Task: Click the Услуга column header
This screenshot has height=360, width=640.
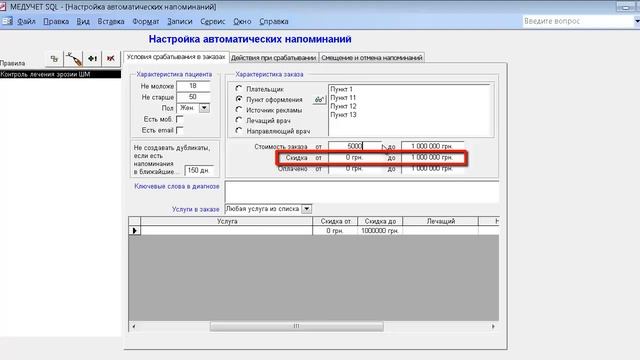Action: click(x=227, y=221)
